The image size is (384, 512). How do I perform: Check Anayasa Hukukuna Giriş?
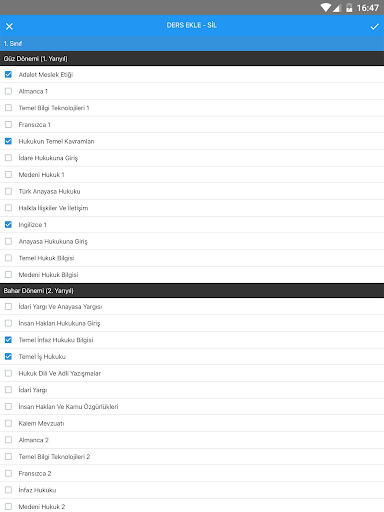(x=8, y=241)
